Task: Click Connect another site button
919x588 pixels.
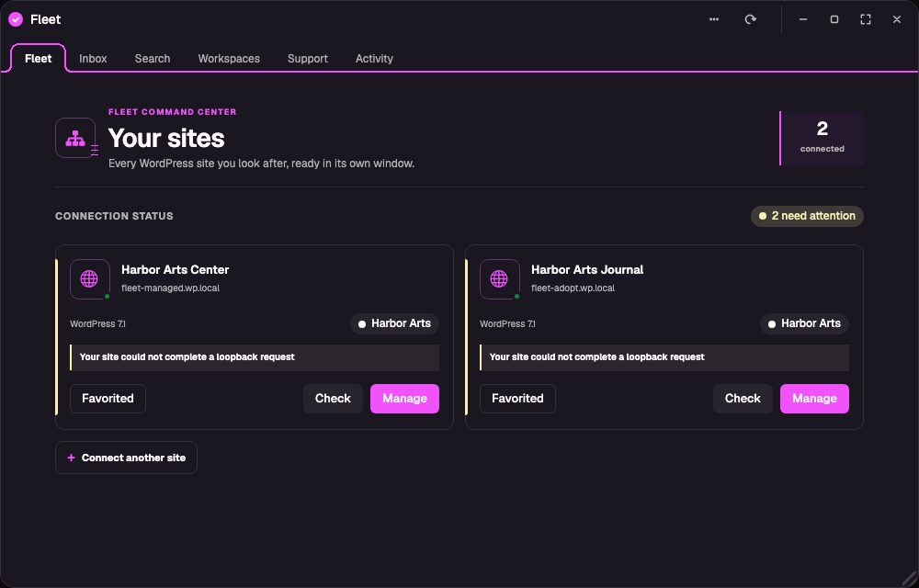Action: [126, 458]
